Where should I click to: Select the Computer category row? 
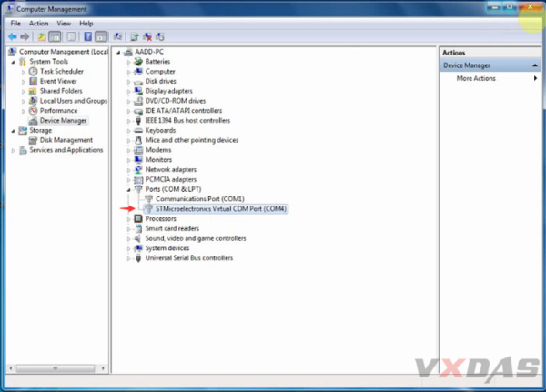160,71
